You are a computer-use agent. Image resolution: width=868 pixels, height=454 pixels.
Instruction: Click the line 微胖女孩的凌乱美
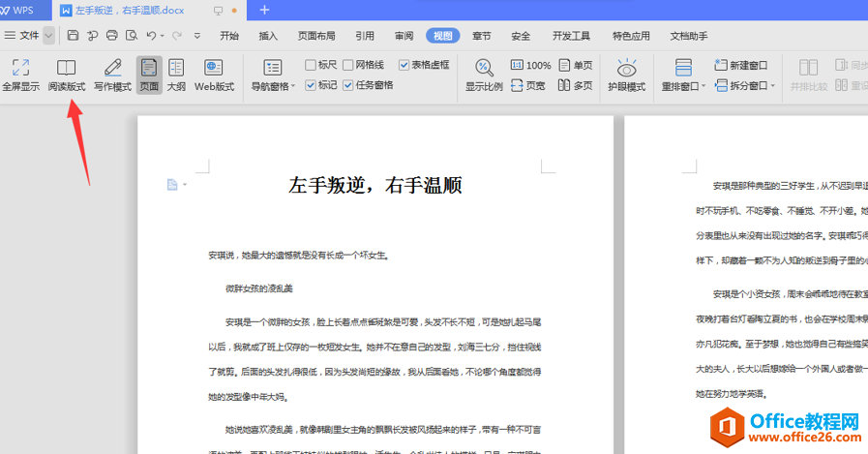(259, 288)
